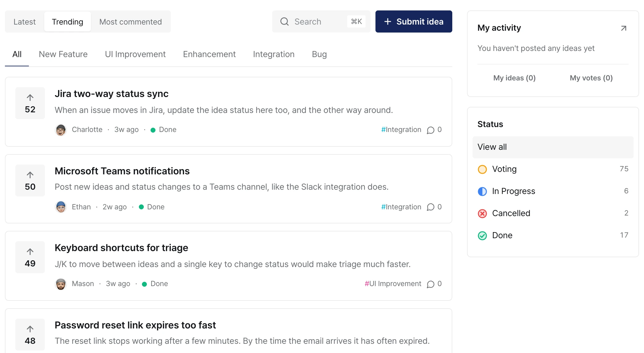Viewport: 644px width, 353px height.
Task: Click #Integration tag on Jira idea
Action: coord(401,130)
